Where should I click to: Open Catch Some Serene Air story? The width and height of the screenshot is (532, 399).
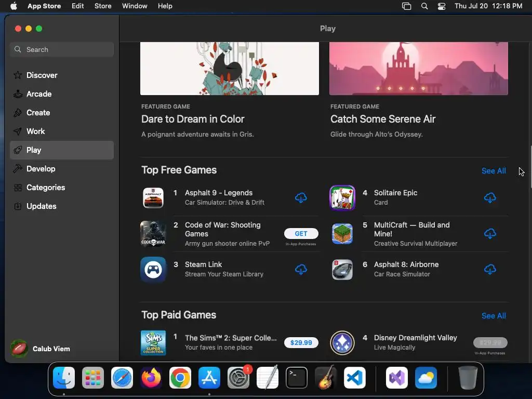click(383, 119)
